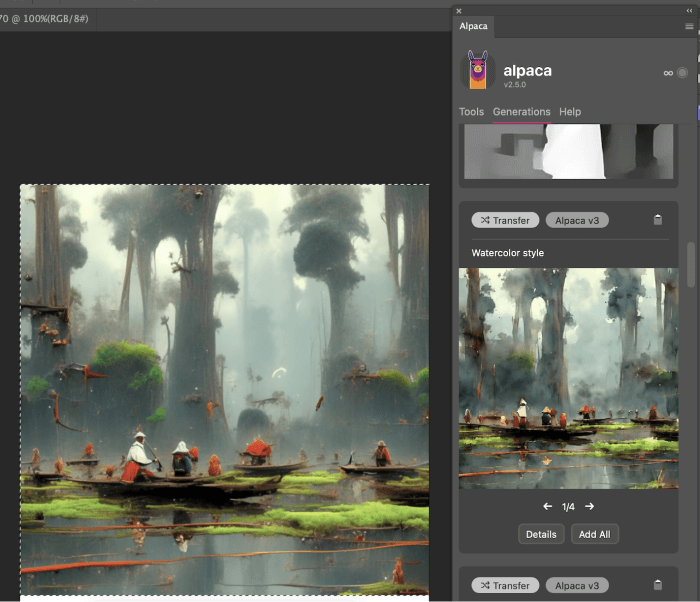The width and height of the screenshot is (700, 602).
Task: Toggle the round status indicator beside infinity
Action: 682,73
